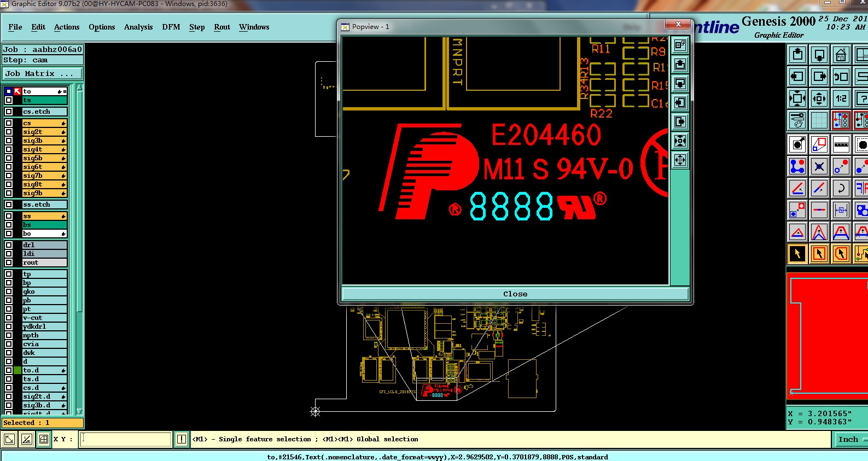Click the dimension spacing icon
868x461 pixels.
click(841, 210)
